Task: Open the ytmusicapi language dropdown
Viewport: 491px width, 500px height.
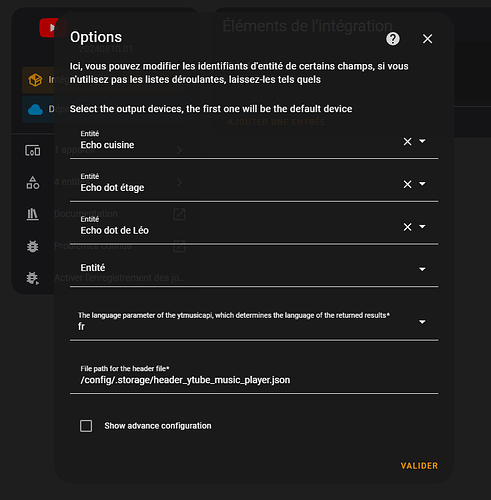Action: pos(254,322)
